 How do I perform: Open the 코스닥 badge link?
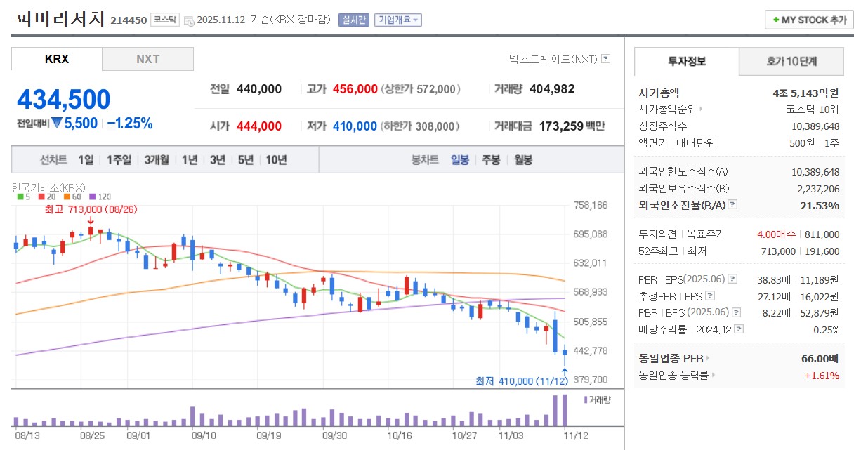click(x=164, y=20)
